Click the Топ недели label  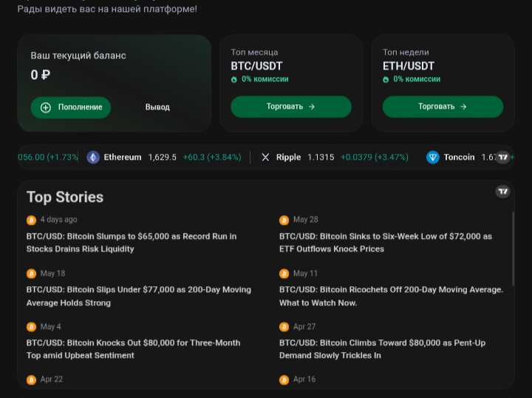point(406,53)
